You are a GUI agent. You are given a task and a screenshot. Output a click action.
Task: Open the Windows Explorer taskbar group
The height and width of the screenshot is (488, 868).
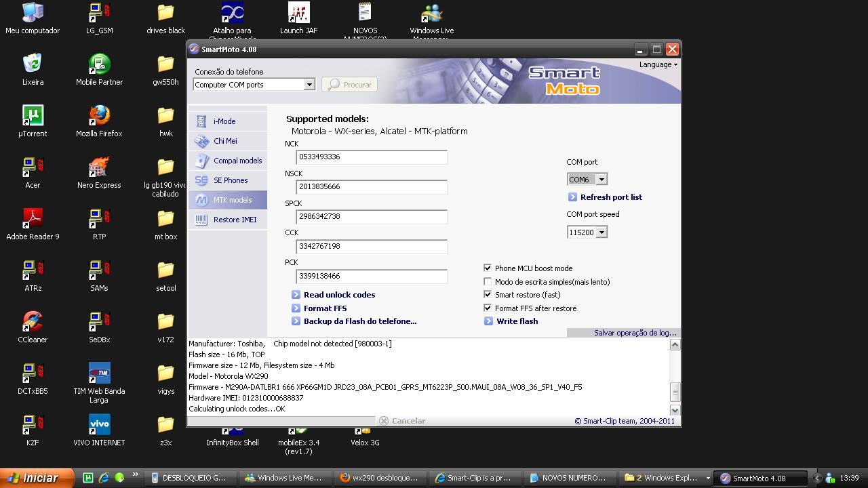point(667,478)
